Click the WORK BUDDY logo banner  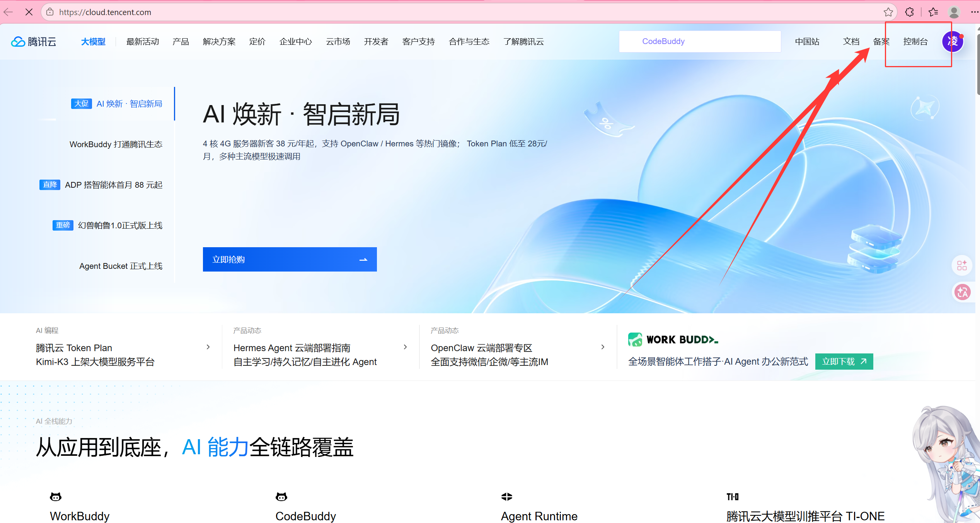point(673,340)
